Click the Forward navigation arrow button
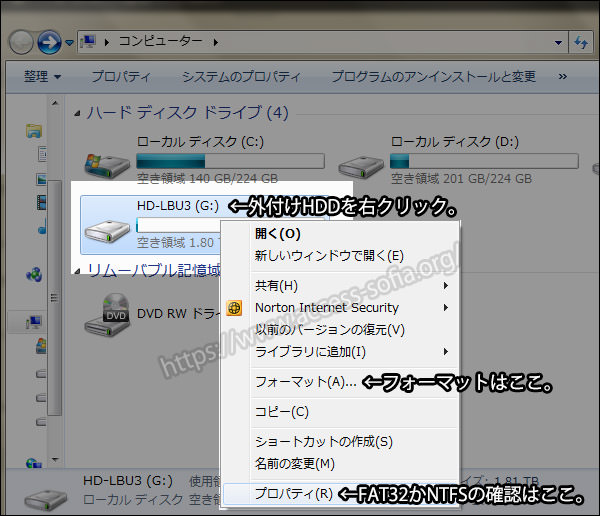This screenshot has height=516, width=600. pyautogui.click(x=49, y=42)
